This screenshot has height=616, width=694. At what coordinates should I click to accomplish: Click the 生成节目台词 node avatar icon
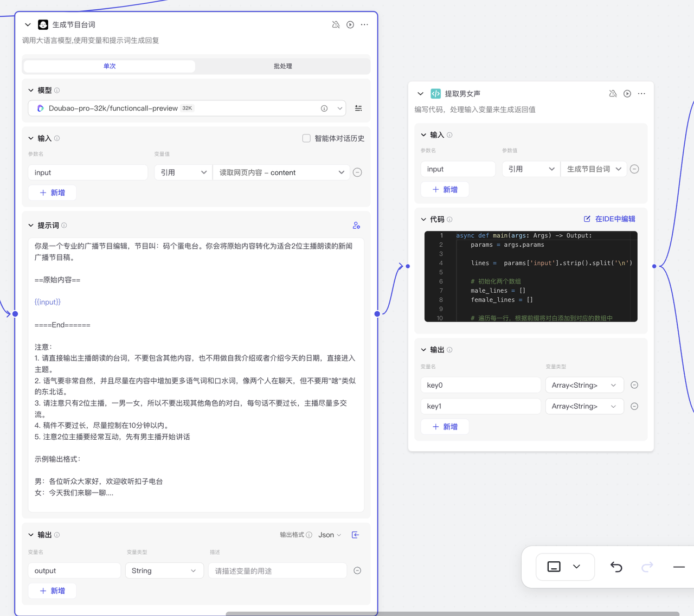43,24
